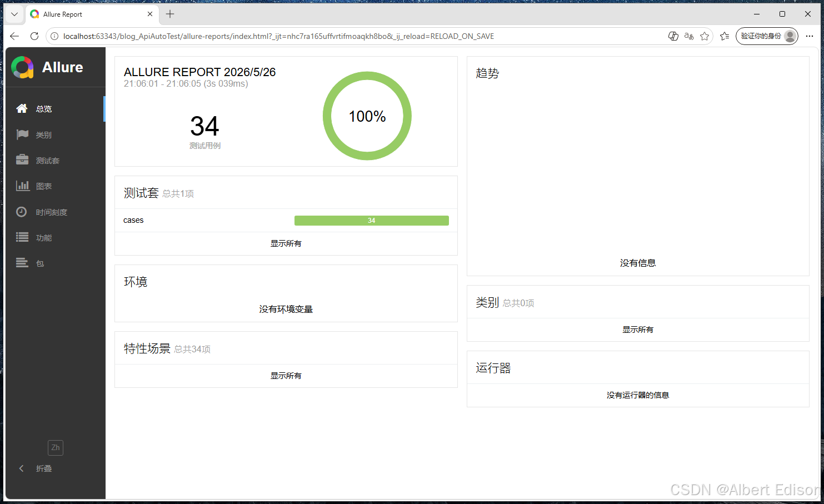Click the browser extension icon beside translate
The width and height of the screenshot is (824, 504).
(673, 36)
